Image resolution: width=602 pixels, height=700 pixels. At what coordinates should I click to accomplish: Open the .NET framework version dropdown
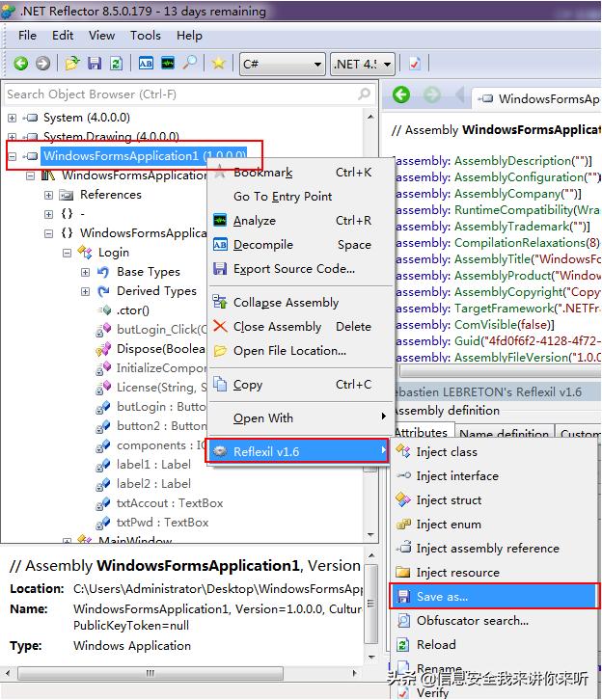(x=362, y=64)
